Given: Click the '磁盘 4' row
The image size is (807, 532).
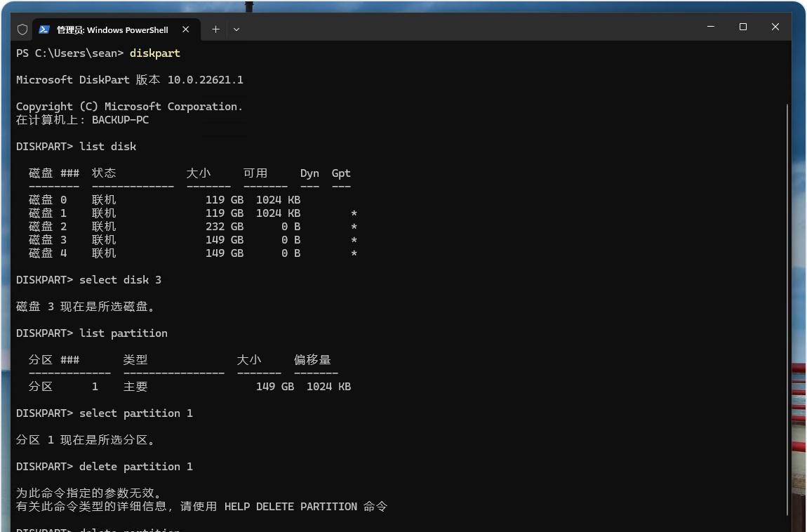Looking at the screenshot, I should click(193, 253).
